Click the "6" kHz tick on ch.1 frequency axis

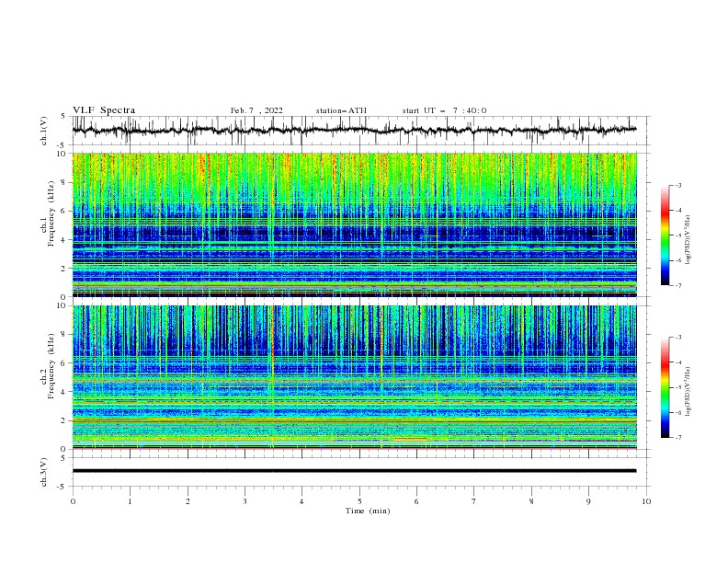pyautogui.click(x=64, y=212)
